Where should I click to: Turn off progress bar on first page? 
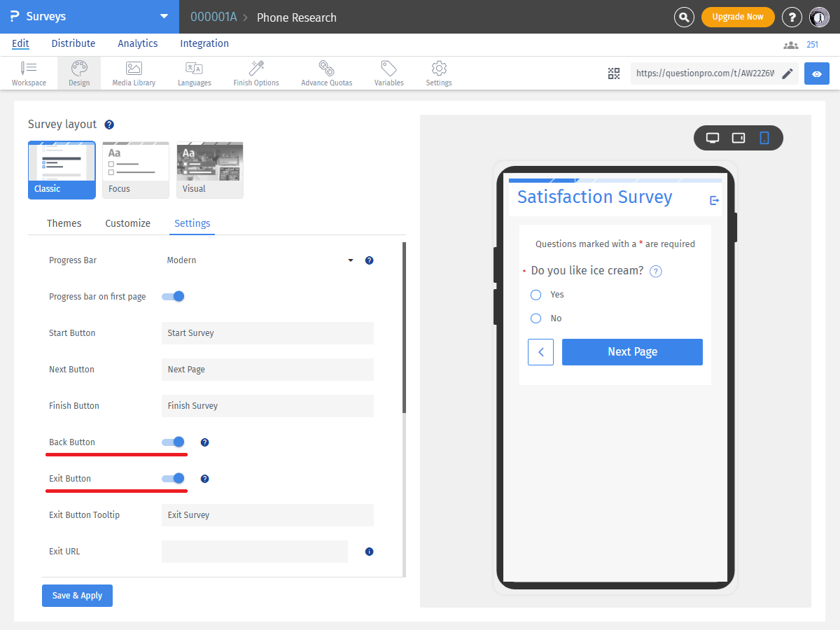pos(173,296)
